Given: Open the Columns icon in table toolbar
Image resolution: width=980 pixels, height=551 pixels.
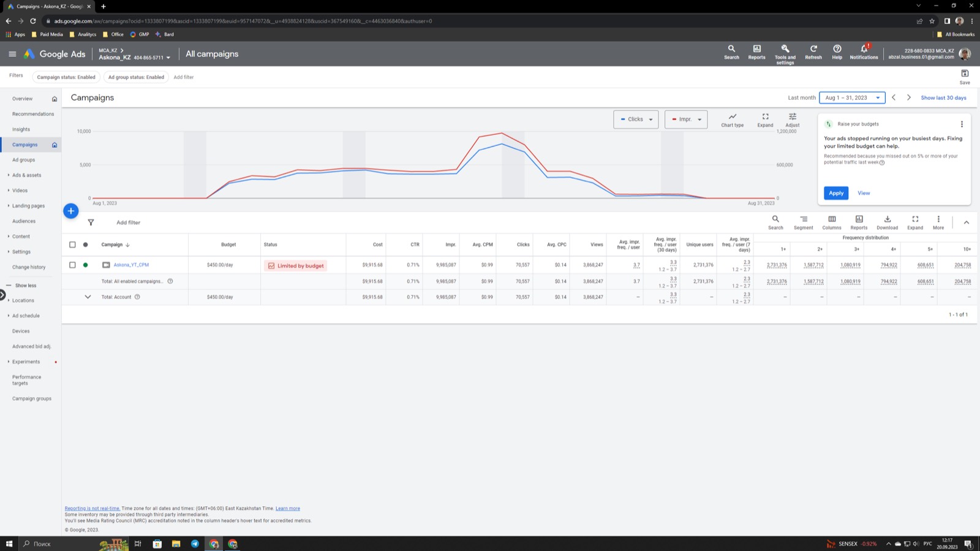Looking at the screenshot, I should 832,219.
